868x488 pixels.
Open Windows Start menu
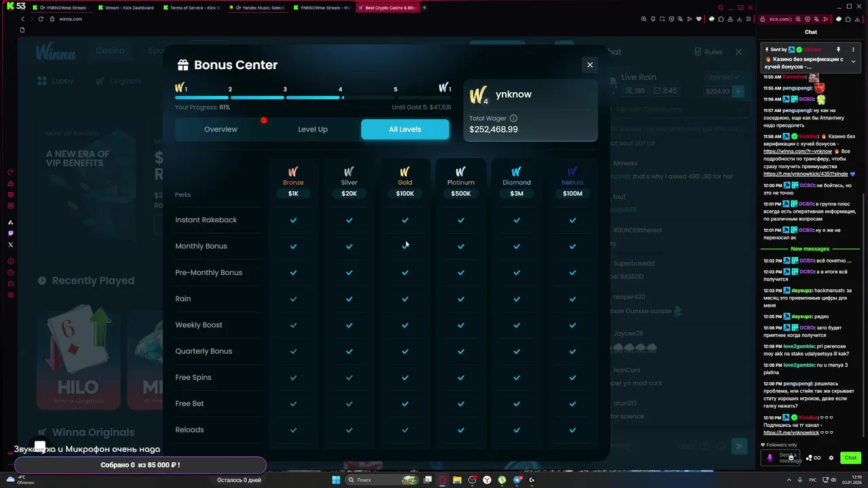coord(336,480)
